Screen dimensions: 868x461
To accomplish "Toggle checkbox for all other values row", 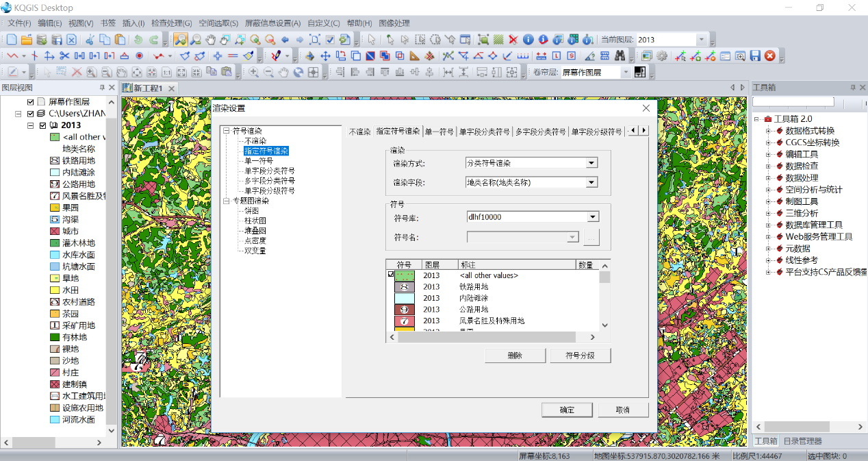I will 391,275.
